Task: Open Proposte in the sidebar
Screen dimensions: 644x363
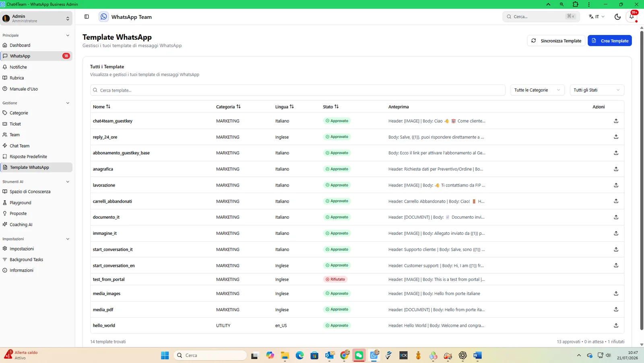Action: (36, 213)
